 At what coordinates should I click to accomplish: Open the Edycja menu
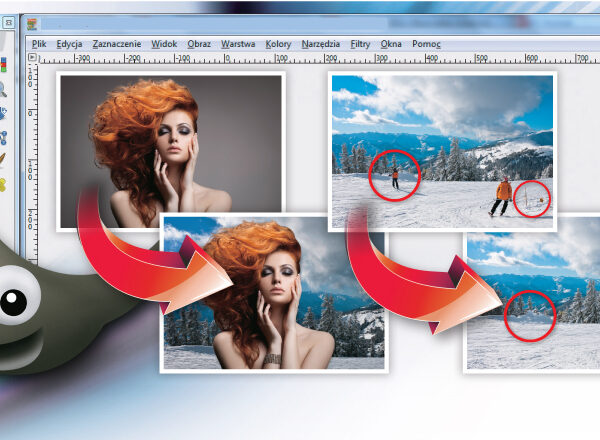click(x=69, y=44)
